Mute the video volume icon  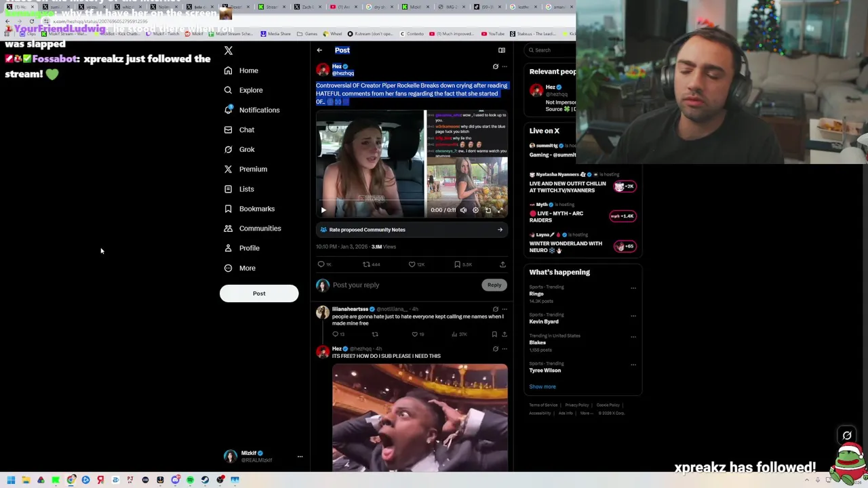point(463,210)
